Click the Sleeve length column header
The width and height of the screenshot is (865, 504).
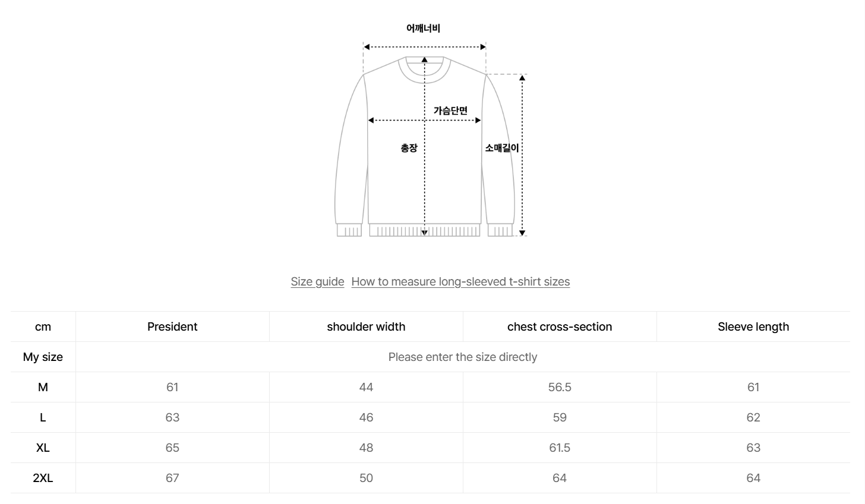[753, 327]
